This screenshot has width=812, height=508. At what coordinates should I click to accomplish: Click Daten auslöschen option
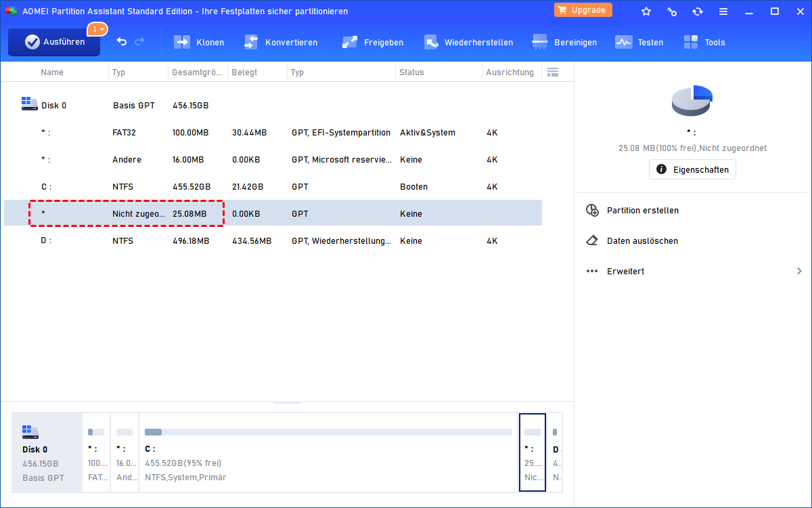click(x=642, y=240)
